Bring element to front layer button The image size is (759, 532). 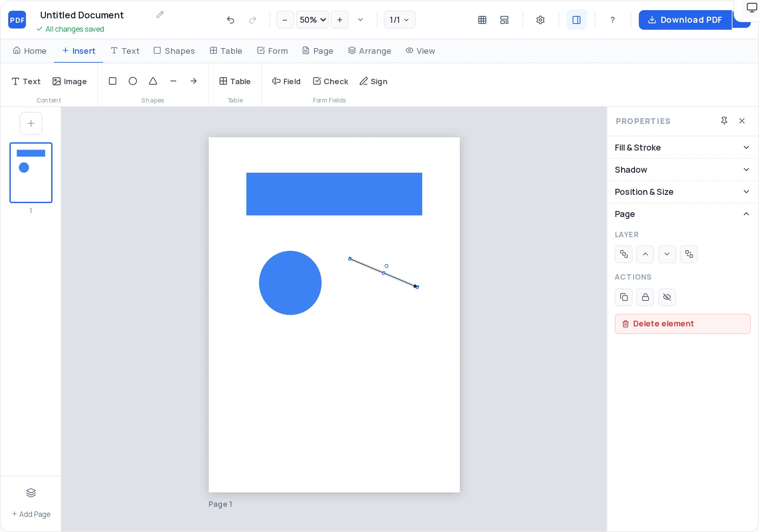[x=623, y=254]
